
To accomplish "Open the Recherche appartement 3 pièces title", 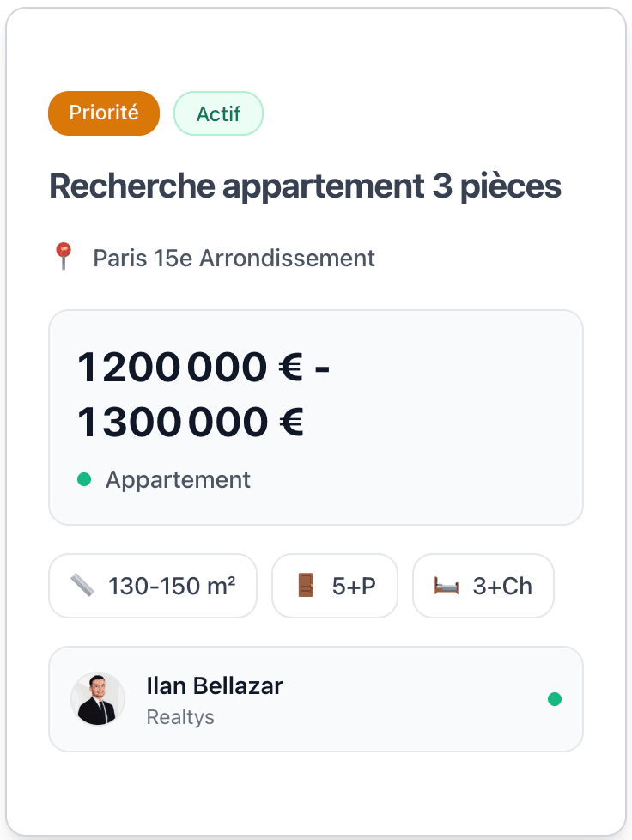I will (306, 186).
